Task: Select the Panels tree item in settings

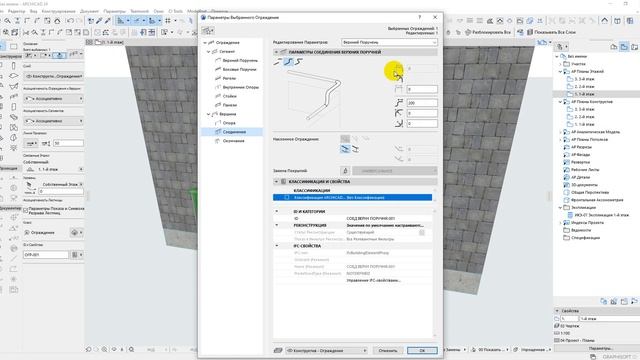Action: (230, 105)
